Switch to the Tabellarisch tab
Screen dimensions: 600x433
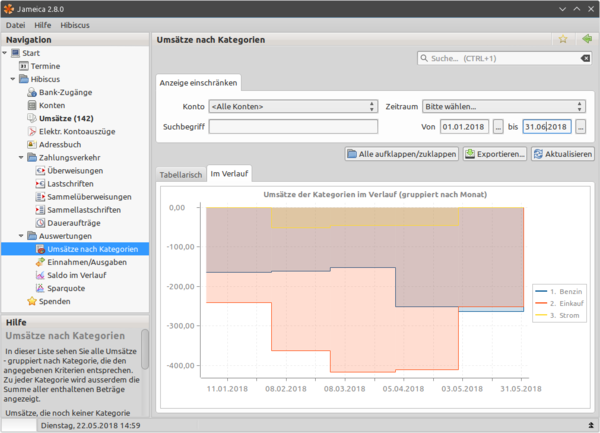181,174
